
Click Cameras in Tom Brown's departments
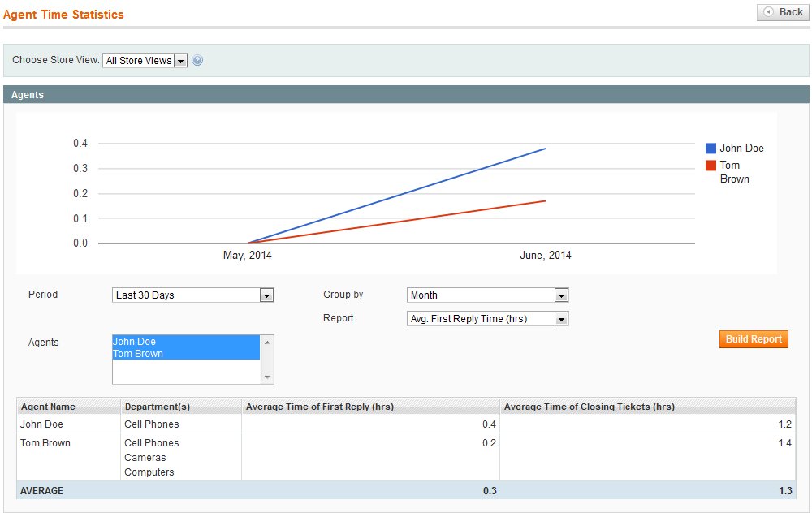click(145, 458)
